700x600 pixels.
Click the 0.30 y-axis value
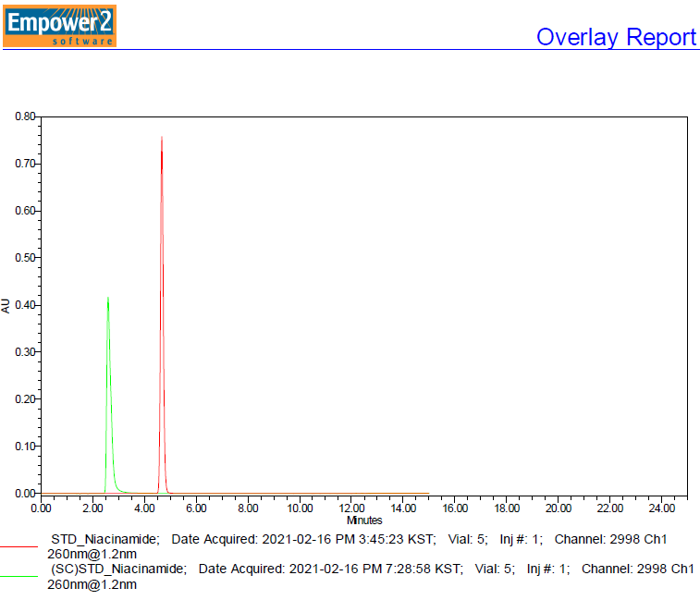[x=25, y=352]
